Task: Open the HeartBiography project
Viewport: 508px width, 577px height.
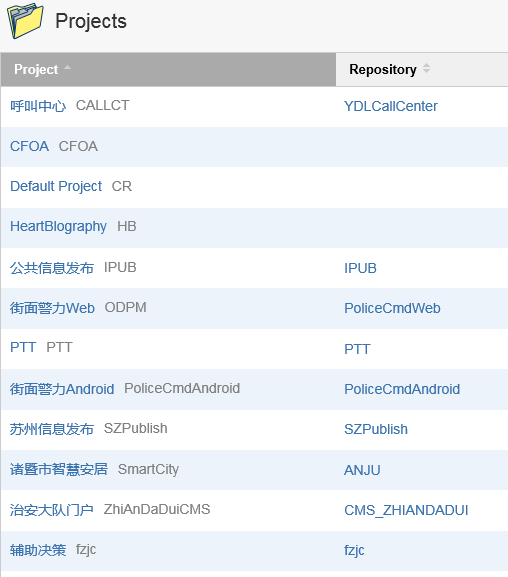Action: [58, 226]
